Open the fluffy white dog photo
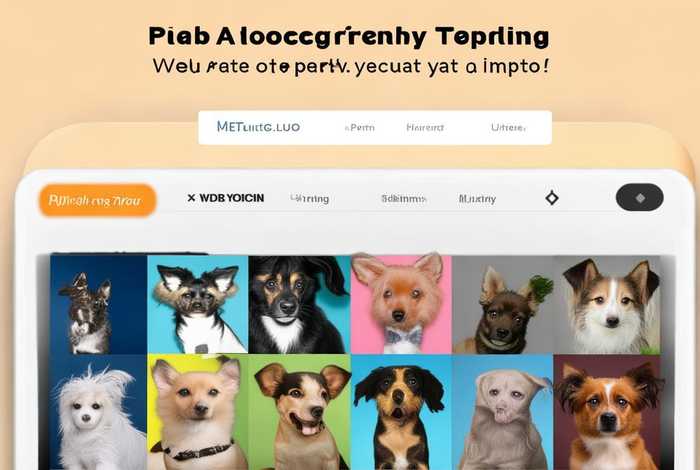Image resolution: width=700 pixels, height=470 pixels. [x=98, y=412]
